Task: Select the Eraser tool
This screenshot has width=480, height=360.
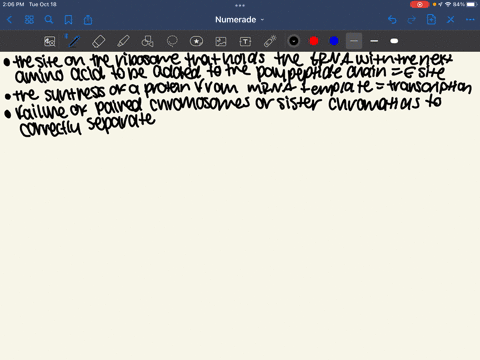Action: 99,41
